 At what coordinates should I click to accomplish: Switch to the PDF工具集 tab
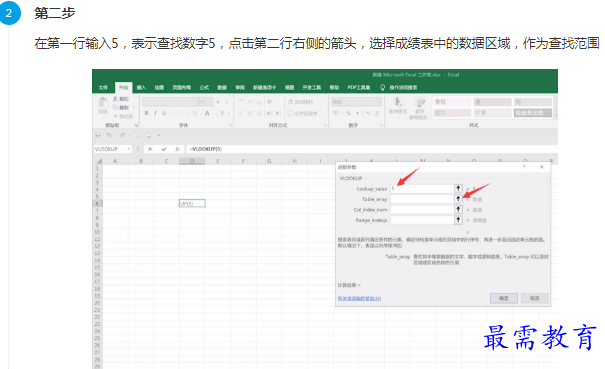(359, 88)
